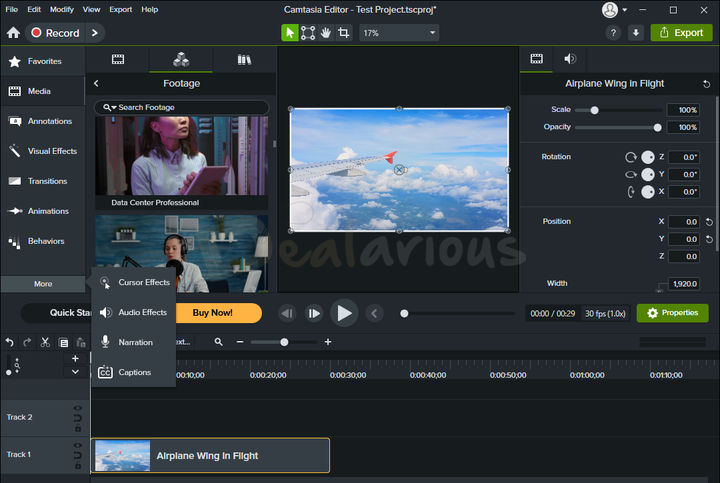Switch to the Media Bin tab icon
Viewport: 720px width, 483px height.
tap(118, 59)
